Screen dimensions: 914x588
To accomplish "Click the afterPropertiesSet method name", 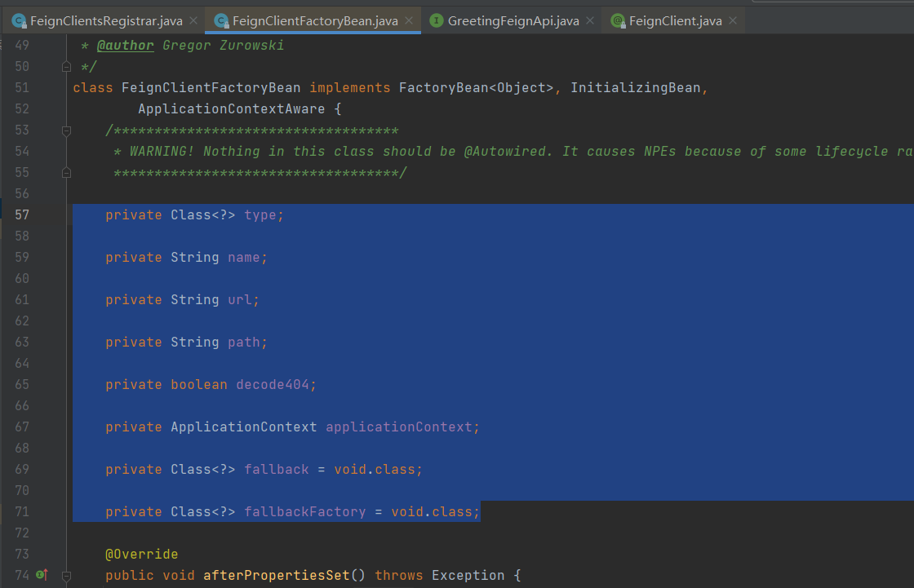I will coord(277,576).
